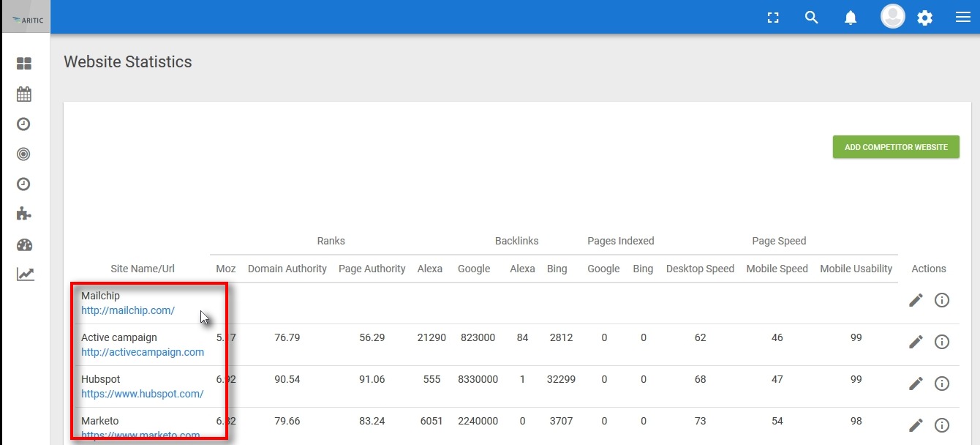Toggle fullscreen mode icon
Image resolution: width=980 pixels, height=445 pixels.
pyautogui.click(x=773, y=18)
